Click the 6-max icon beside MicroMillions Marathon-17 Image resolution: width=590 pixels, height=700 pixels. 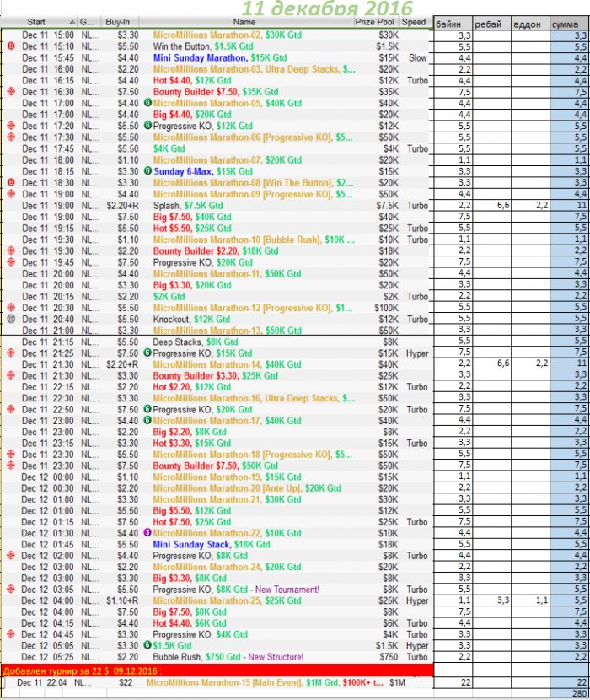coord(147,421)
